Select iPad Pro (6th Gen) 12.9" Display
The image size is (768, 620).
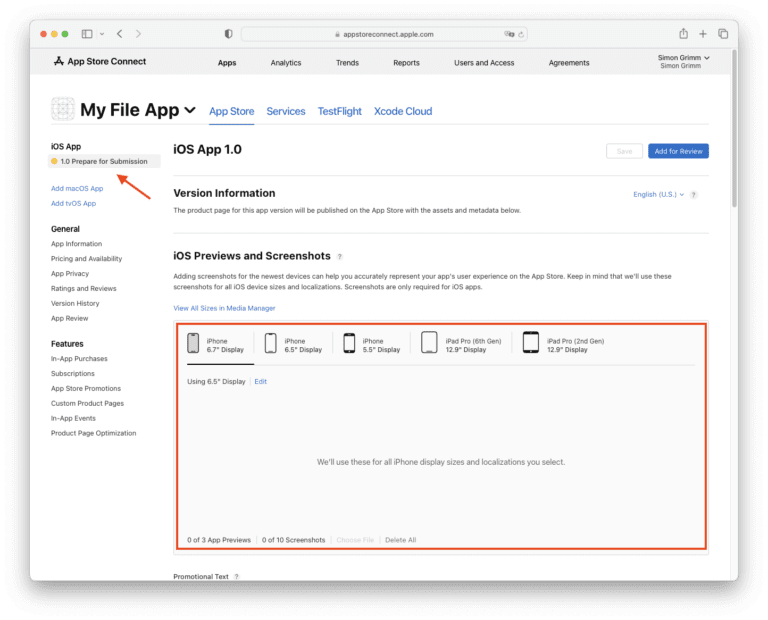coord(461,345)
